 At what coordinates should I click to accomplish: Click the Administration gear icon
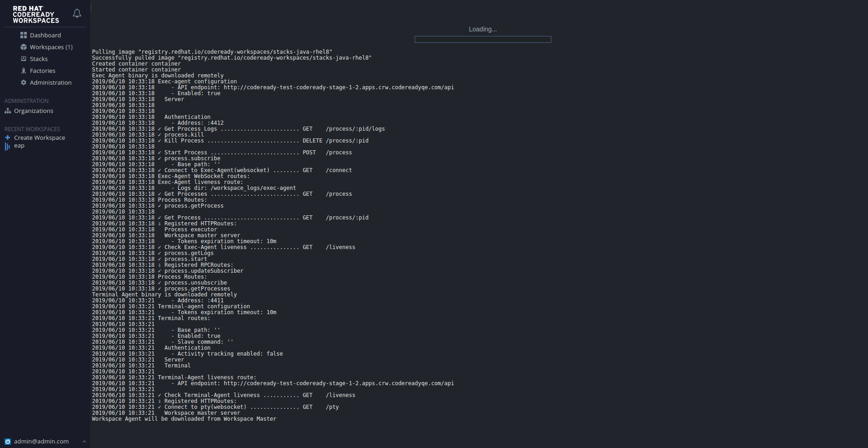coord(24,82)
